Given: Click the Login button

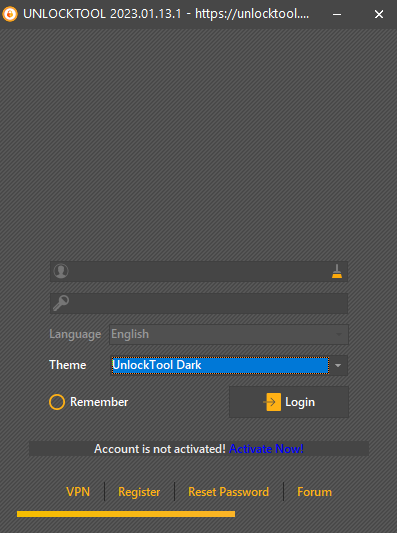Looking at the screenshot, I should click(289, 402).
